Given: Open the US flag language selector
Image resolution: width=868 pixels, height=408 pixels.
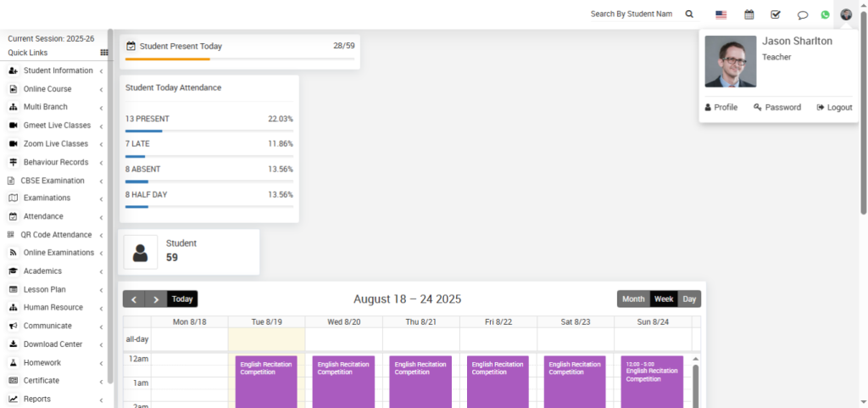Looking at the screenshot, I should pos(721,14).
